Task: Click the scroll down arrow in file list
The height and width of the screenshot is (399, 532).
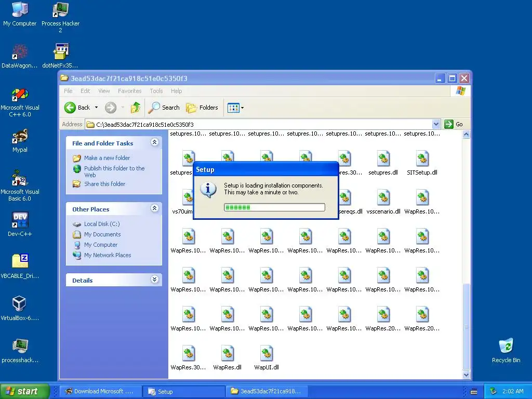Action: [x=466, y=375]
